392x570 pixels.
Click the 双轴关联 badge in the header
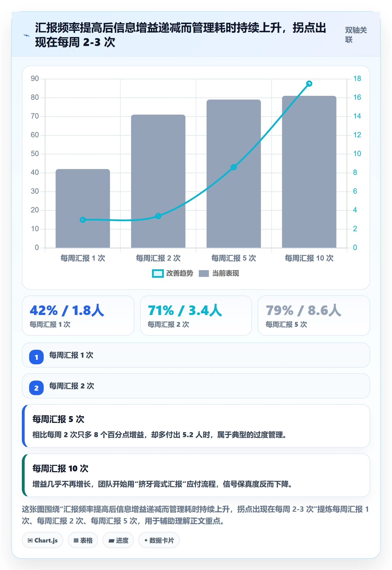click(356, 35)
